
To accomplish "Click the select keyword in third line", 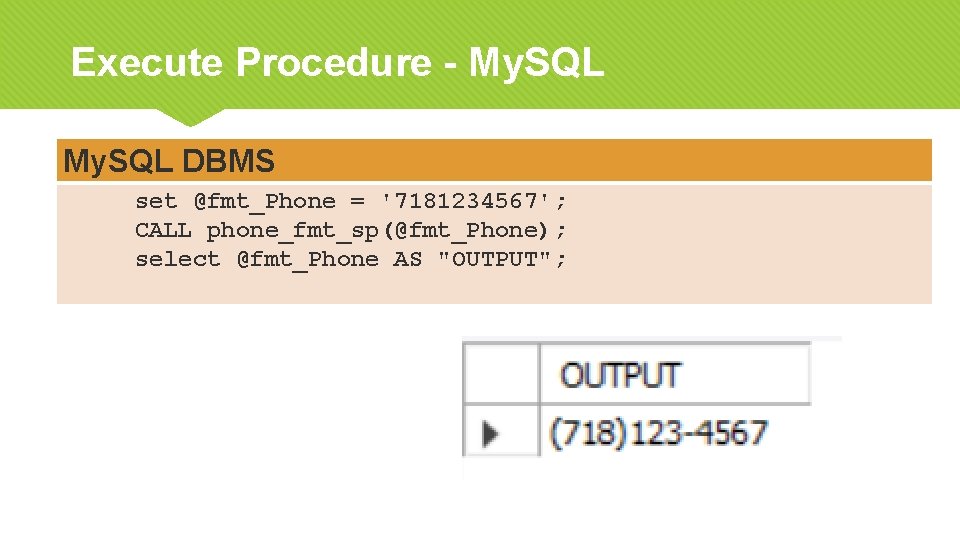I will pyautogui.click(x=177, y=259).
